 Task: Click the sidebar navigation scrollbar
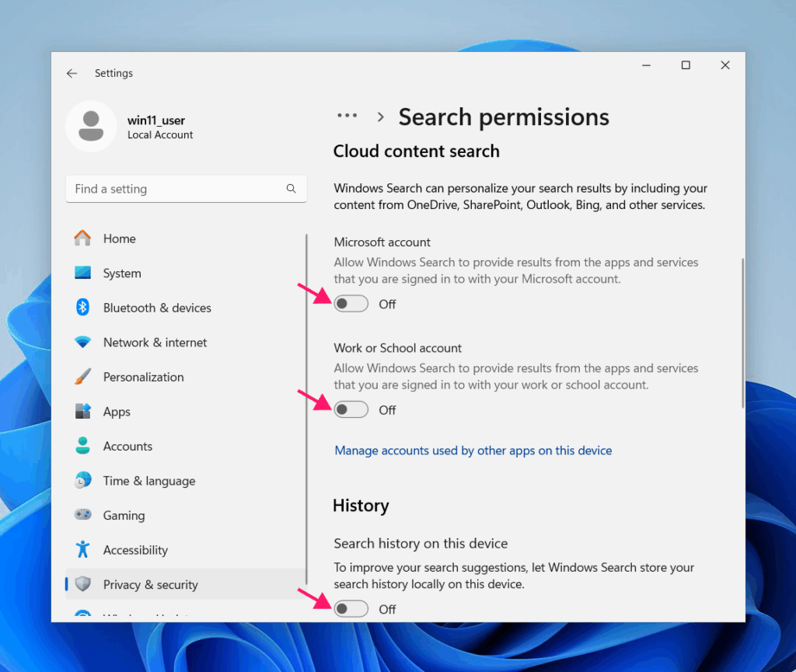point(306,409)
